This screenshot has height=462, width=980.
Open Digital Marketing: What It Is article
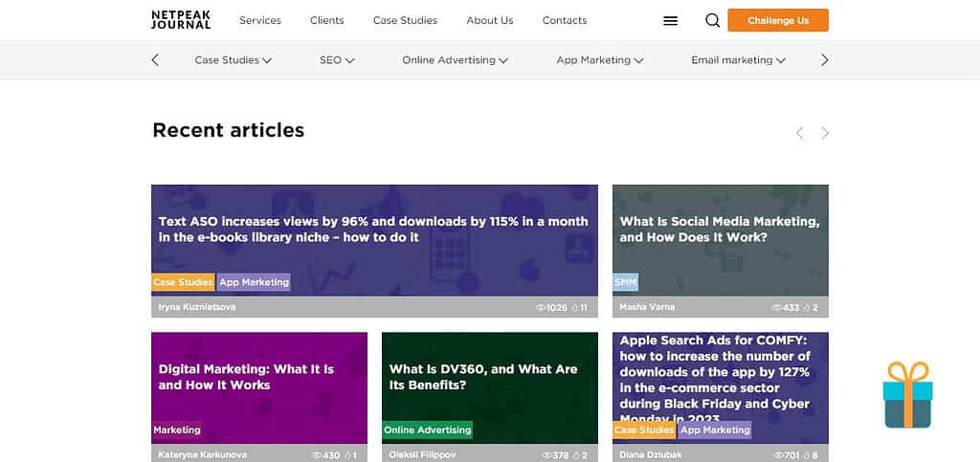(x=246, y=377)
